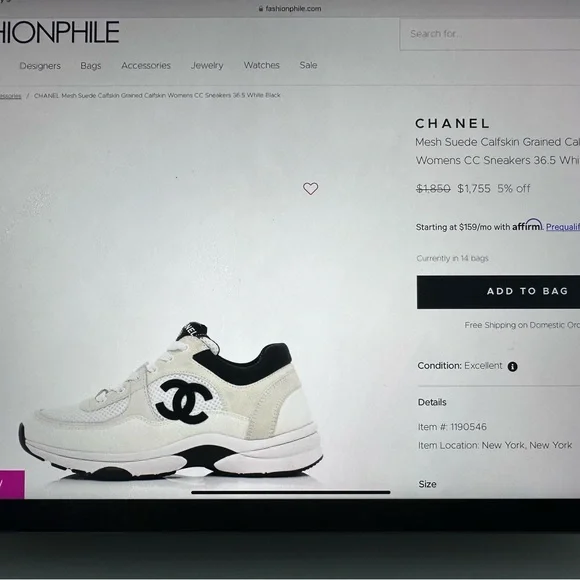Click the heart wishlist icon
The height and width of the screenshot is (580, 580).
(310, 189)
